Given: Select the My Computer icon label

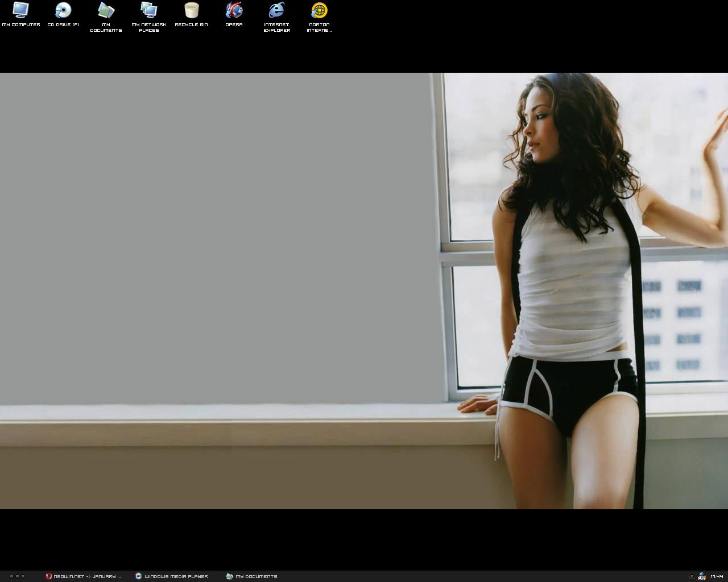Looking at the screenshot, I should pos(21,25).
